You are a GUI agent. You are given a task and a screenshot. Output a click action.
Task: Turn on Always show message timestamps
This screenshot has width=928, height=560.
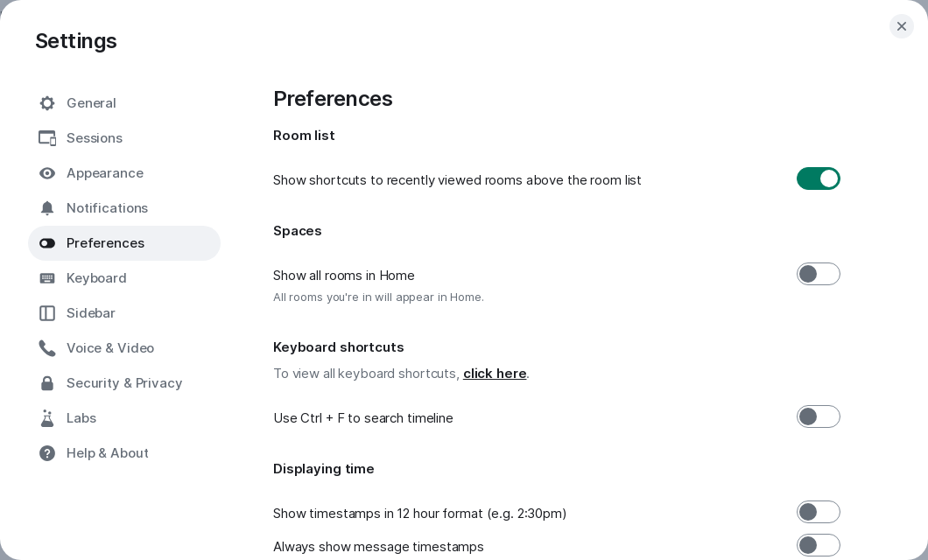pyautogui.click(x=818, y=545)
